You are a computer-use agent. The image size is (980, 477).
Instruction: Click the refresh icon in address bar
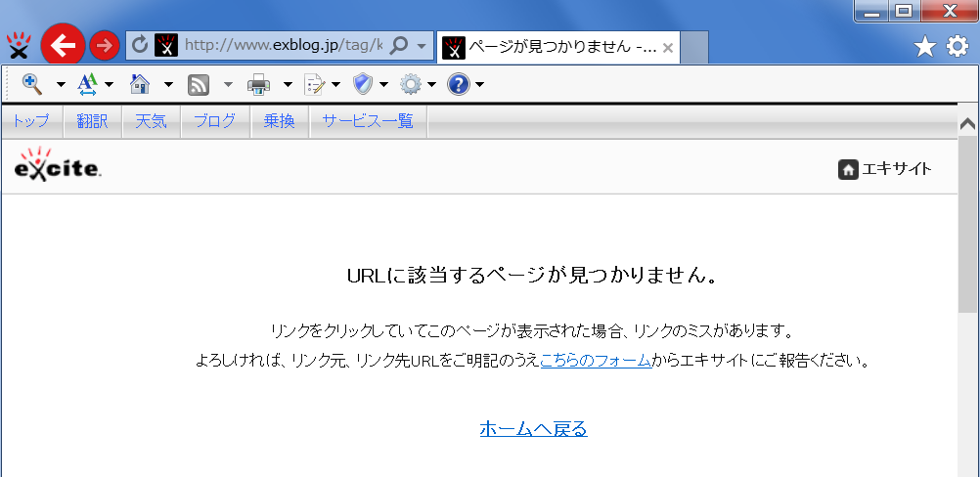(141, 45)
